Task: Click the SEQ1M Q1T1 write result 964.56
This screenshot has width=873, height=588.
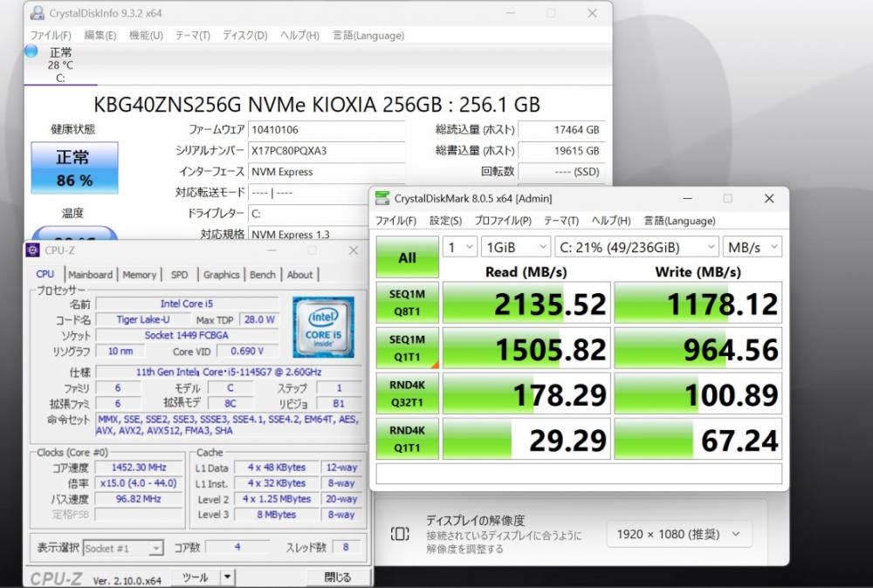Action: (698, 348)
